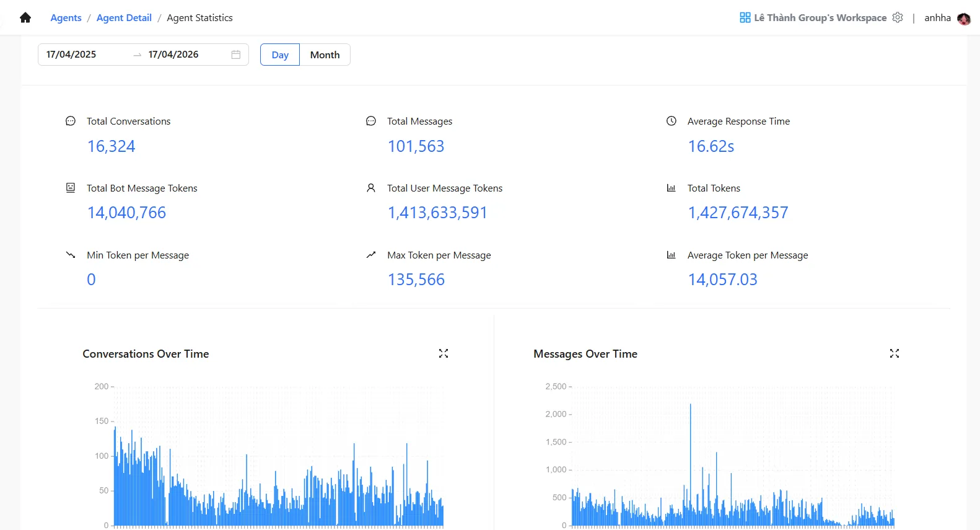
Task: Click the Min Token per Message trend icon
Action: coord(71,255)
